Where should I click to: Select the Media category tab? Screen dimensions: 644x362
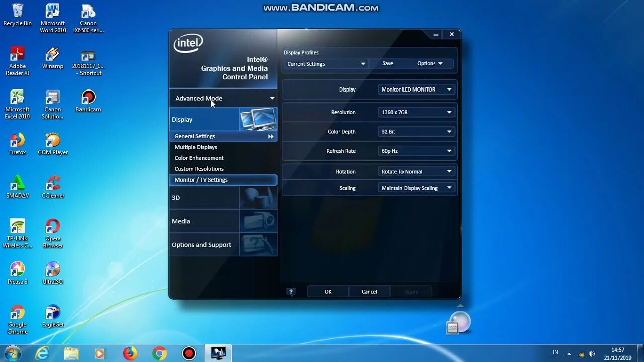coord(223,221)
